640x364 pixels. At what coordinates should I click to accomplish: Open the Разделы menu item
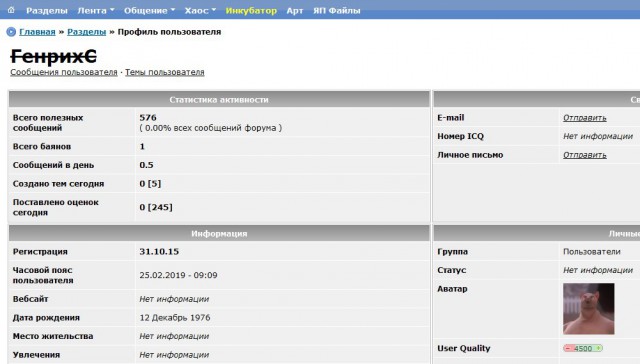pos(47,11)
